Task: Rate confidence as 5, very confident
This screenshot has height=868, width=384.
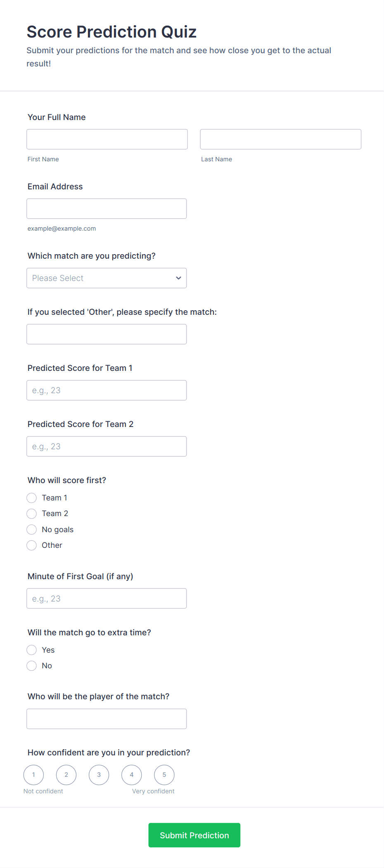Action: point(164,775)
